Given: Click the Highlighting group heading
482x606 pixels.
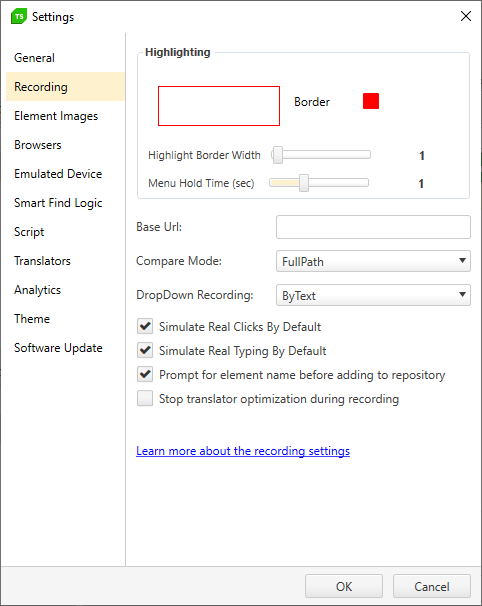Looking at the screenshot, I should pyautogui.click(x=178, y=52).
